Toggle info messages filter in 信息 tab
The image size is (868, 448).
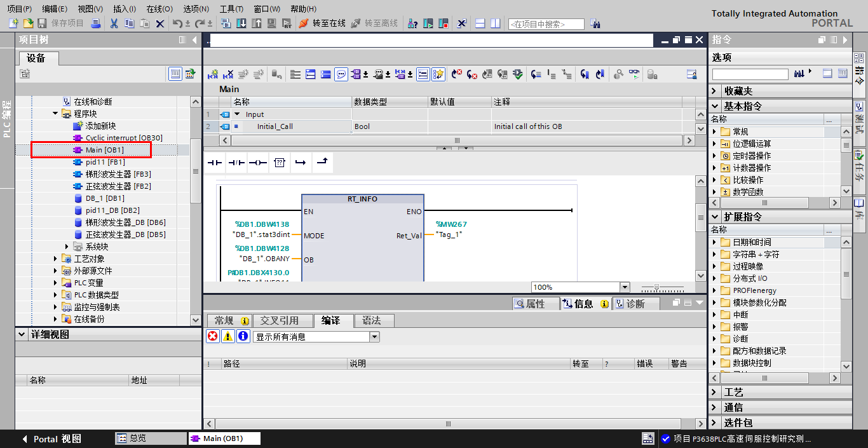click(x=243, y=337)
